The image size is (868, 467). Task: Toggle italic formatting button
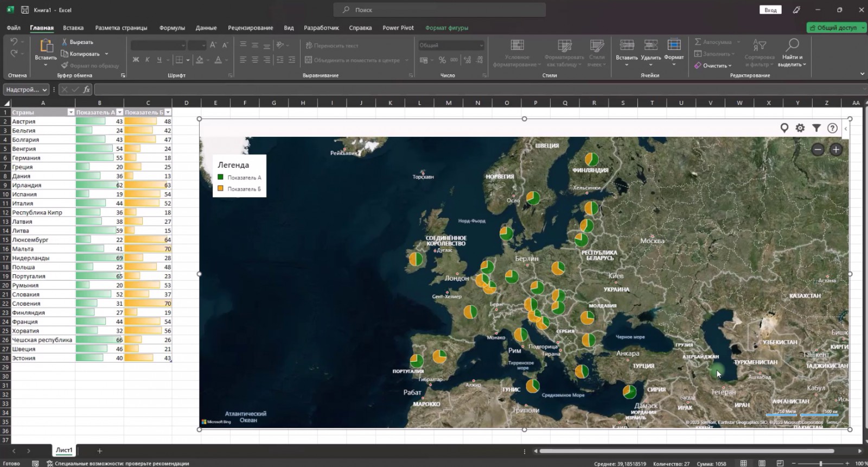[x=147, y=60]
